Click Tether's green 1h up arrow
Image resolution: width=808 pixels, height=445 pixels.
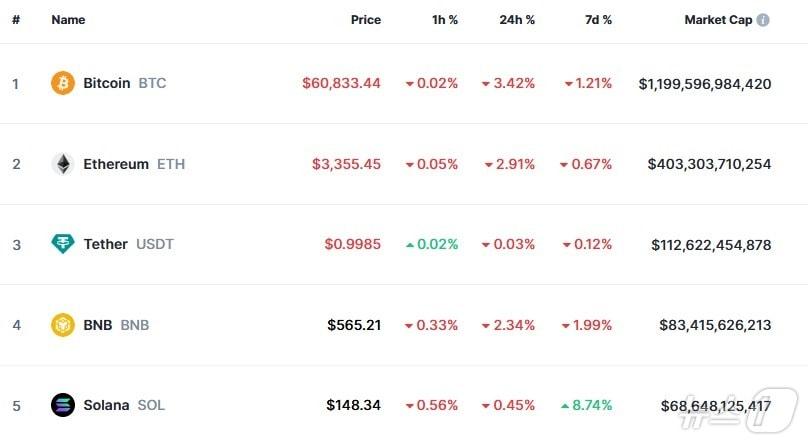pos(410,244)
